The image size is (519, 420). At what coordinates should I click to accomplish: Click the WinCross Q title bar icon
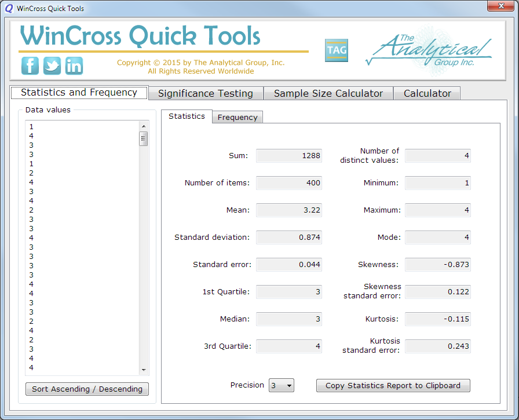(9, 8)
